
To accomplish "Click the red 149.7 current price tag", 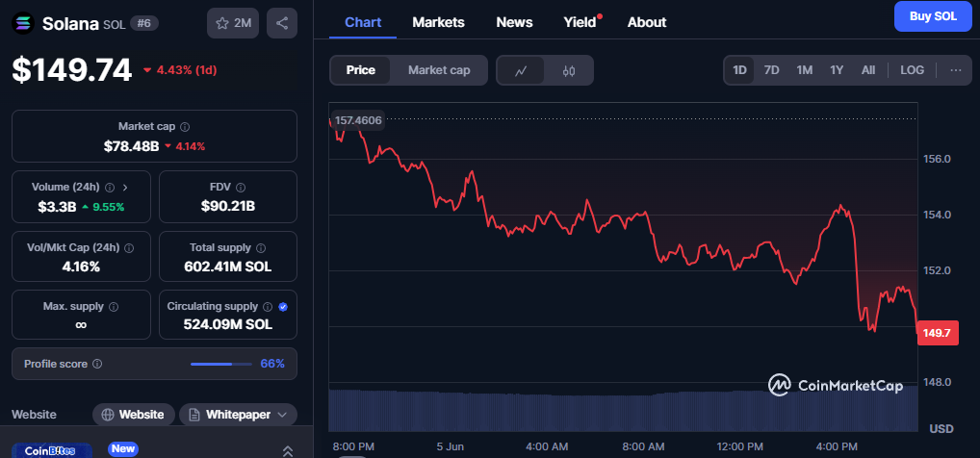I will [x=938, y=333].
